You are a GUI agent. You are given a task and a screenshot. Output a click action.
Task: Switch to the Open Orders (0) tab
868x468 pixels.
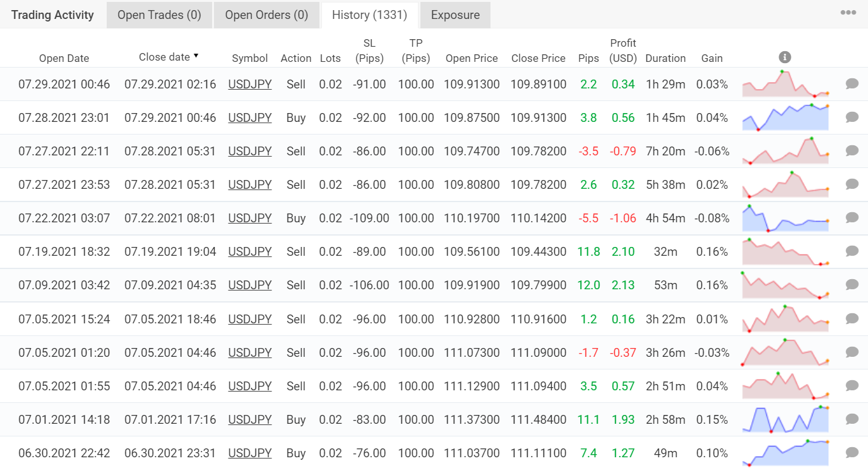tap(266, 15)
